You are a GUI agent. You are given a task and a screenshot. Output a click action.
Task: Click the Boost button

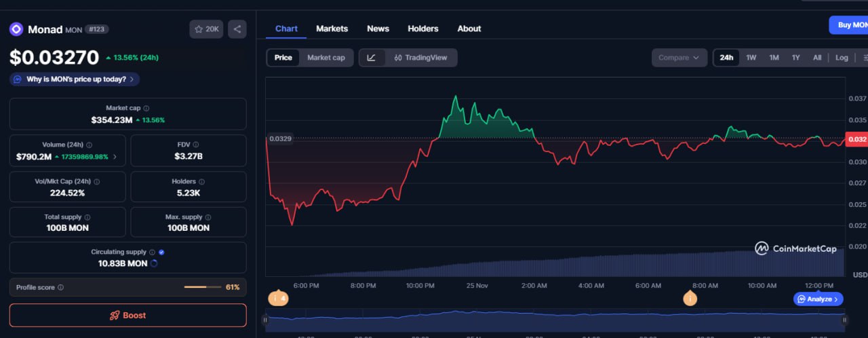click(x=127, y=316)
